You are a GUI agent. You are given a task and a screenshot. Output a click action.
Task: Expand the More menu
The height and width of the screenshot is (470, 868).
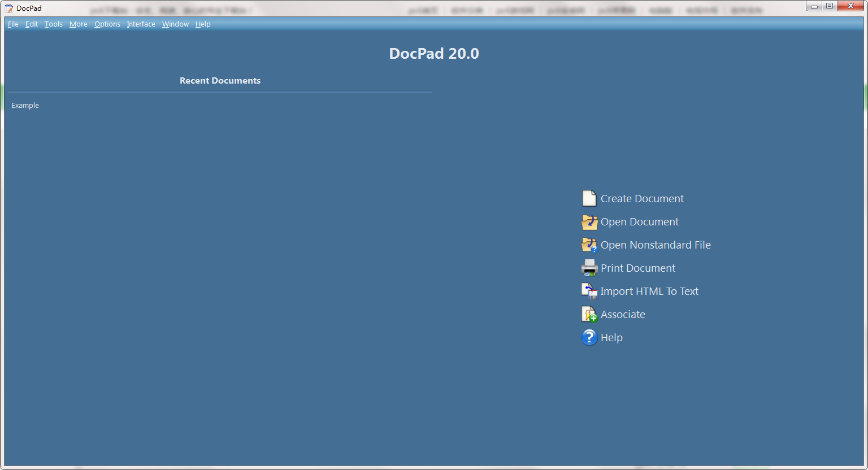click(79, 24)
